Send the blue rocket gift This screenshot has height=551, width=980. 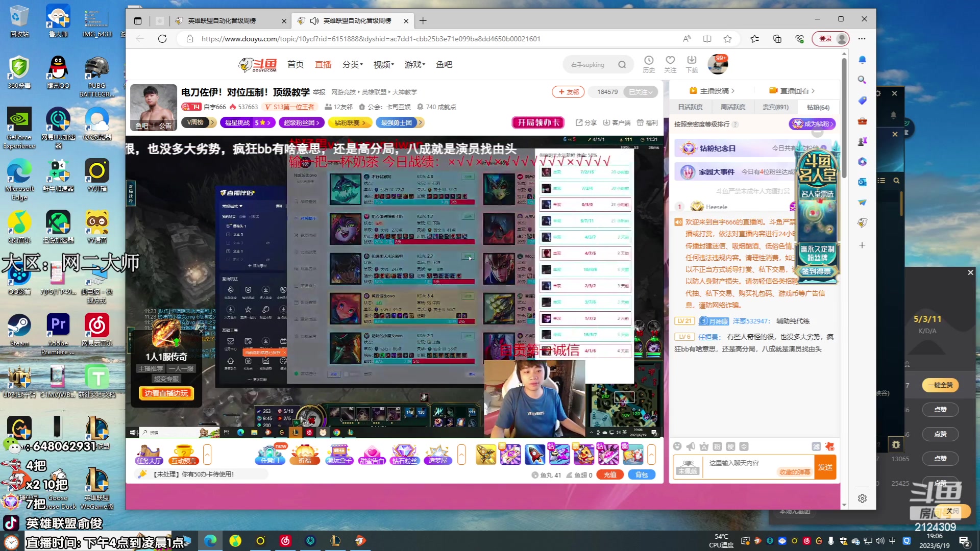(x=534, y=454)
